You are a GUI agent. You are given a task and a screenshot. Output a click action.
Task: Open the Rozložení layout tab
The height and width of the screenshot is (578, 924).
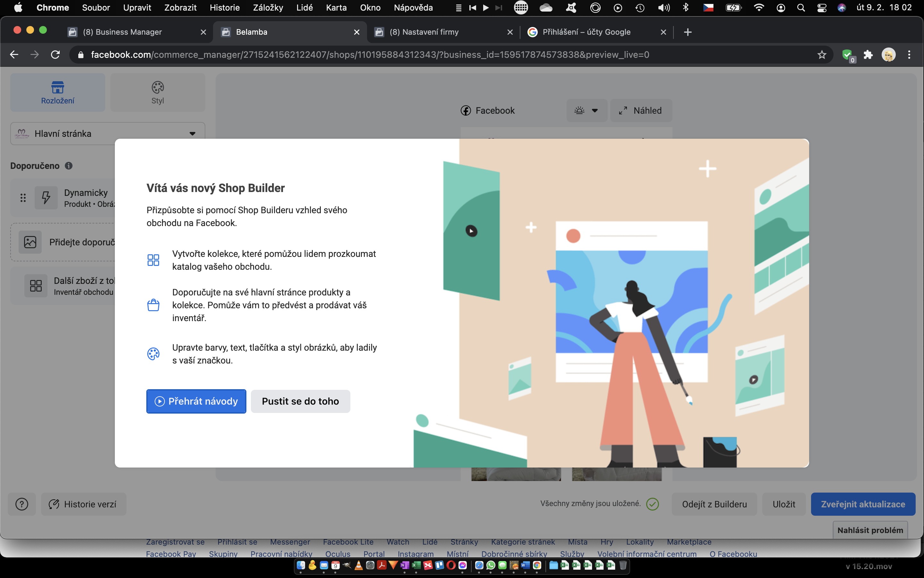coord(58,92)
